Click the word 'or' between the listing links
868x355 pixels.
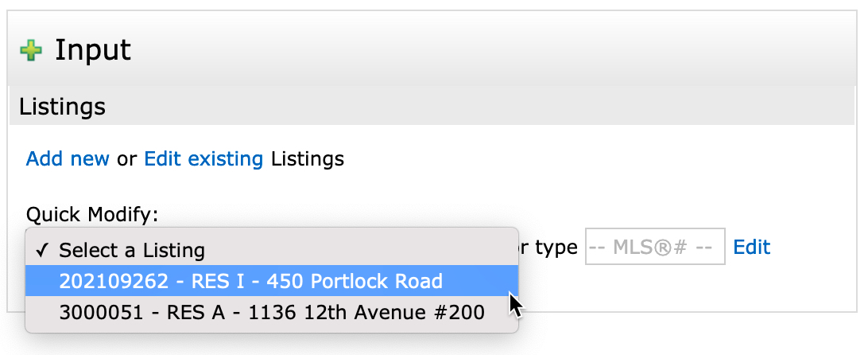point(126,159)
